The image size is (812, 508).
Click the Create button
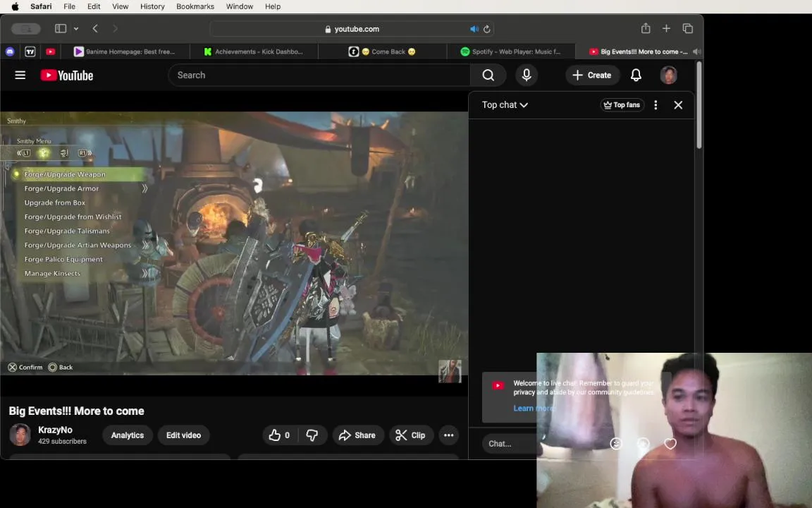click(592, 75)
